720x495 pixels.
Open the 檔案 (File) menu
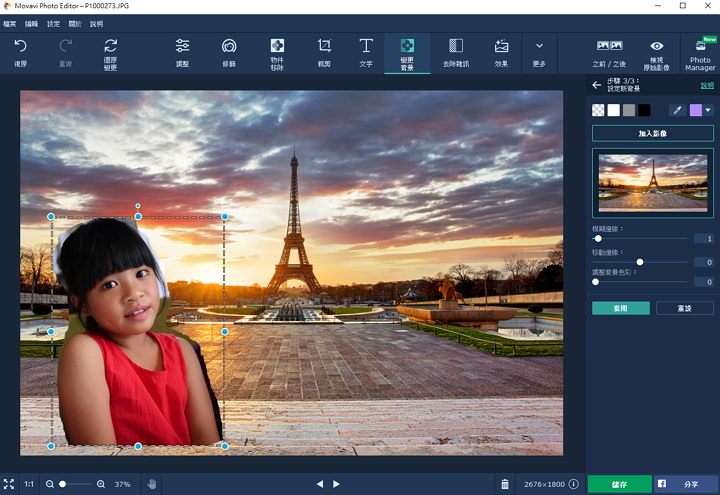(x=10, y=24)
